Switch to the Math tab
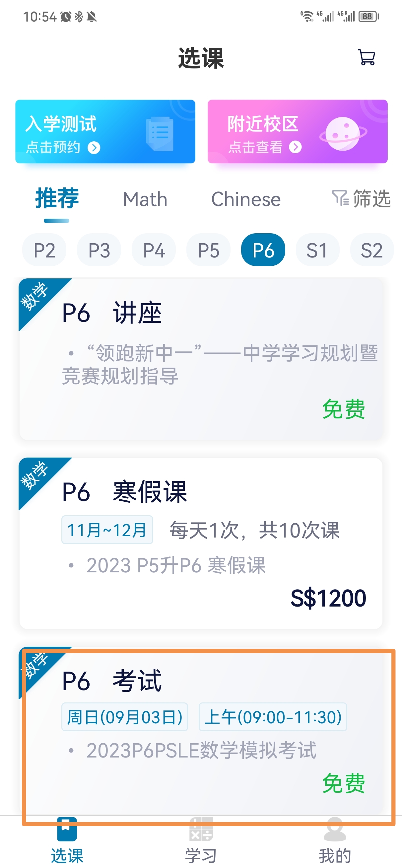Viewport: 402px width, 868px height. pos(145,199)
